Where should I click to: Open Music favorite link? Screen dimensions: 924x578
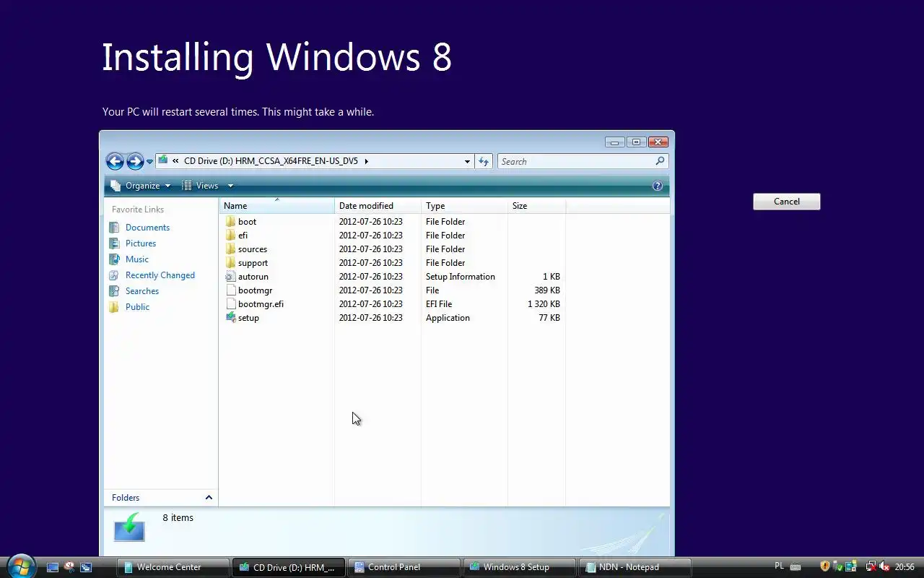(x=137, y=259)
